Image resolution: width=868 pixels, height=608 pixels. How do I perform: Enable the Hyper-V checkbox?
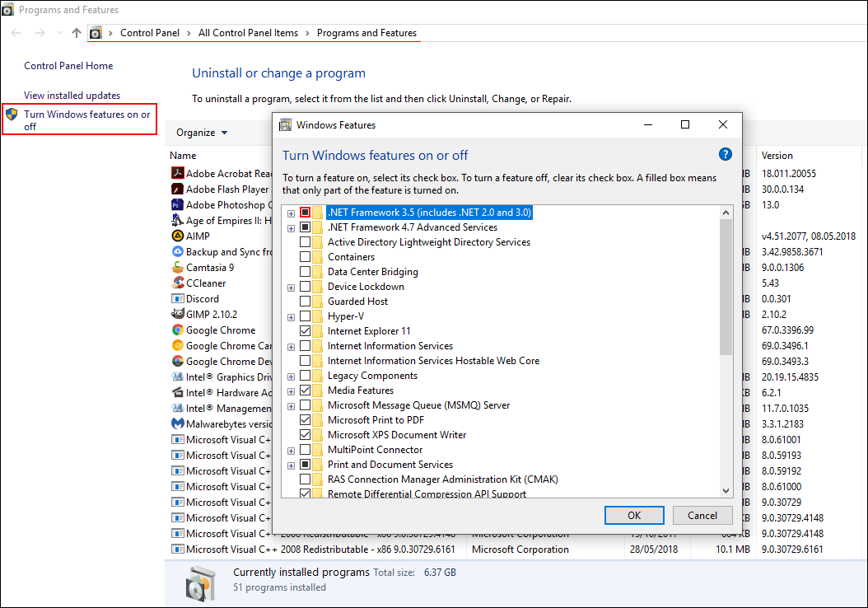(305, 316)
